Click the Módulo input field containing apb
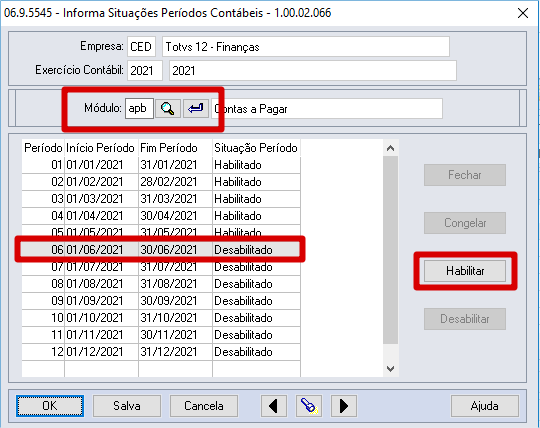The image size is (540, 428). [x=139, y=108]
